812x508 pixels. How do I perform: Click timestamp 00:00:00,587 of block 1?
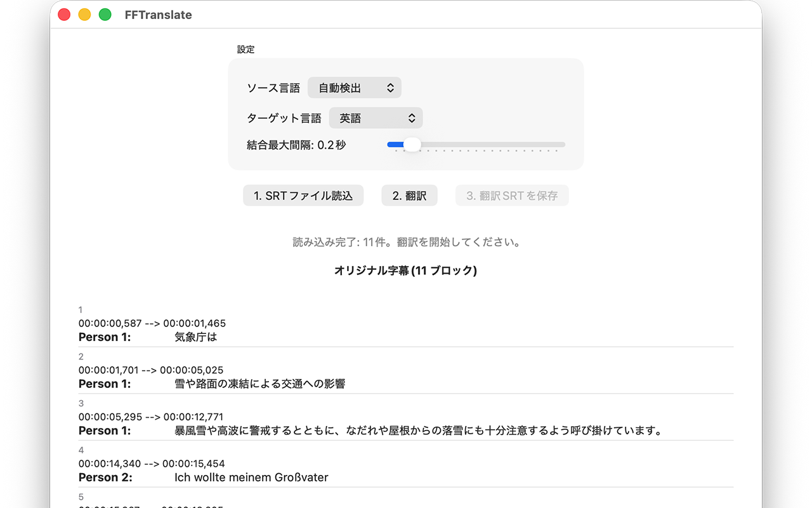point(110,323)
